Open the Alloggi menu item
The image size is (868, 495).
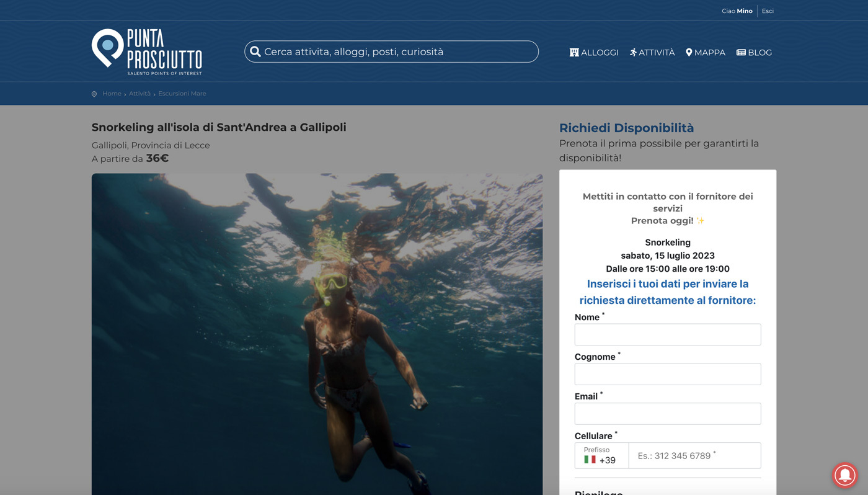click(600, 53)
